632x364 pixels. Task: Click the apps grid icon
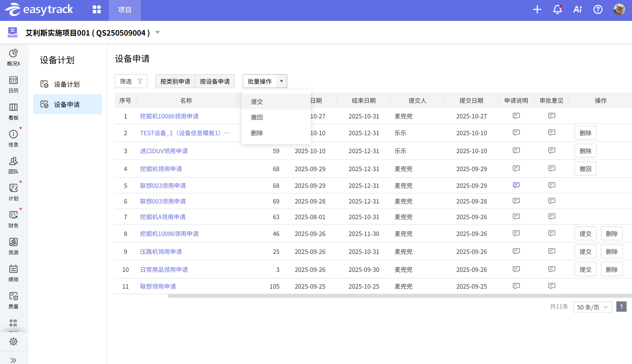97,10
